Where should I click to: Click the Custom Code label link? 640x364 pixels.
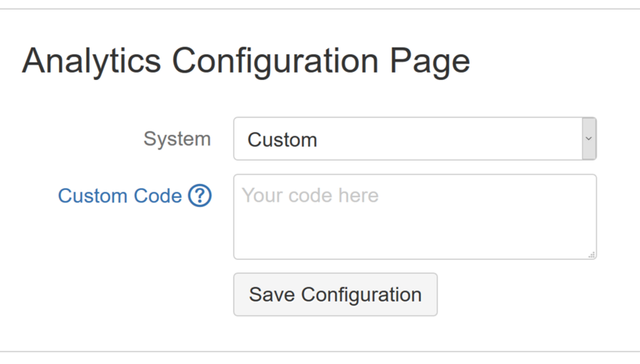coord(120,196)
